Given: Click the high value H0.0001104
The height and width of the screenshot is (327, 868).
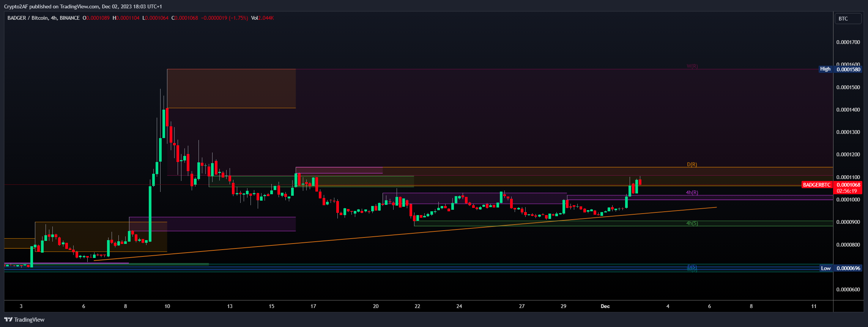Looking at the screenshot, I should pyautogui.click(x=126, y=18).
